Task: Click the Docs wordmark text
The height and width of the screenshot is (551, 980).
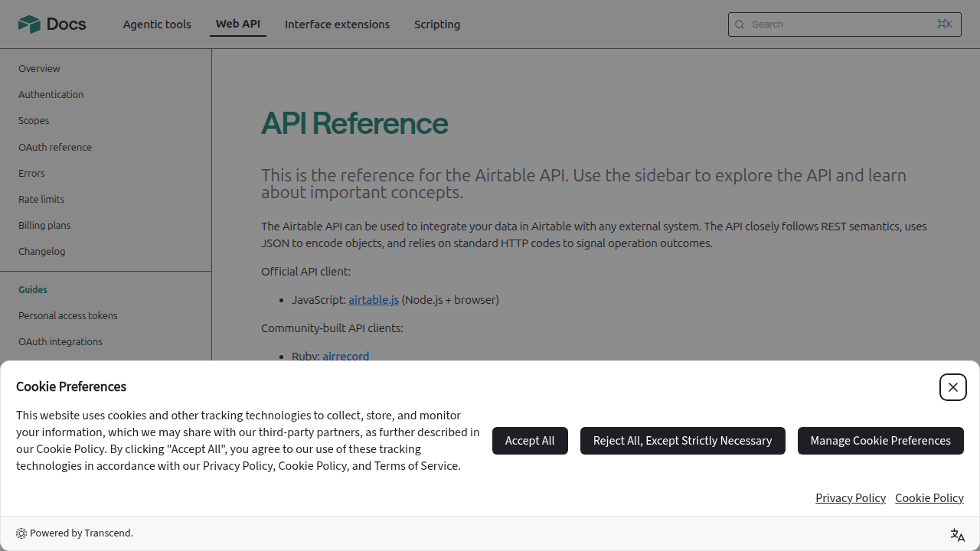Action: [67, 24]
